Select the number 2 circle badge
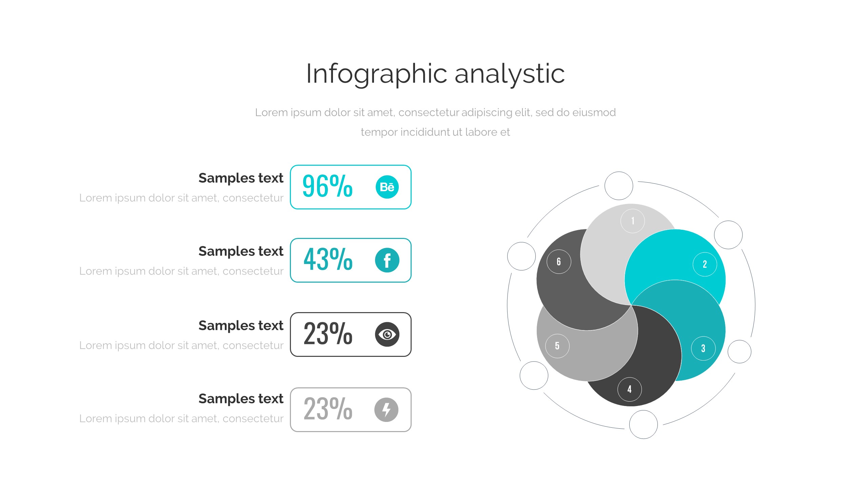Screen dimensions: 868x488 (705, 264)
